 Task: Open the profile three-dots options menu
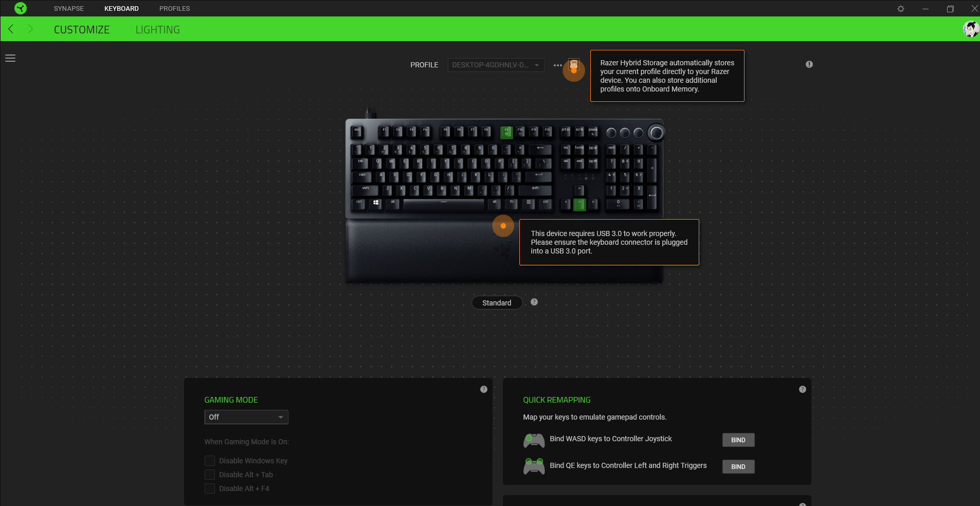[558, 65]
